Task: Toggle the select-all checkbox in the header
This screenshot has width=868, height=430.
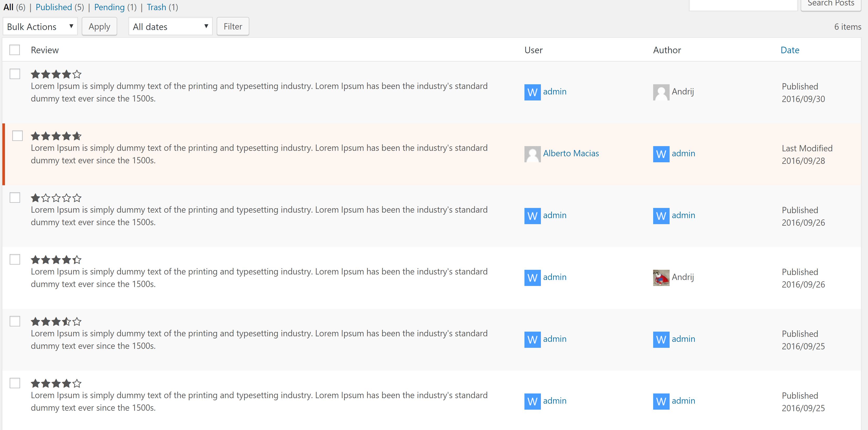Action: [x=15, y=50]
